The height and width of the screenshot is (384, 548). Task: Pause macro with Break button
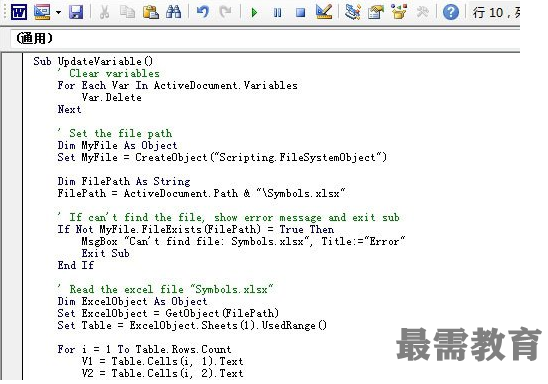point(277,13)
